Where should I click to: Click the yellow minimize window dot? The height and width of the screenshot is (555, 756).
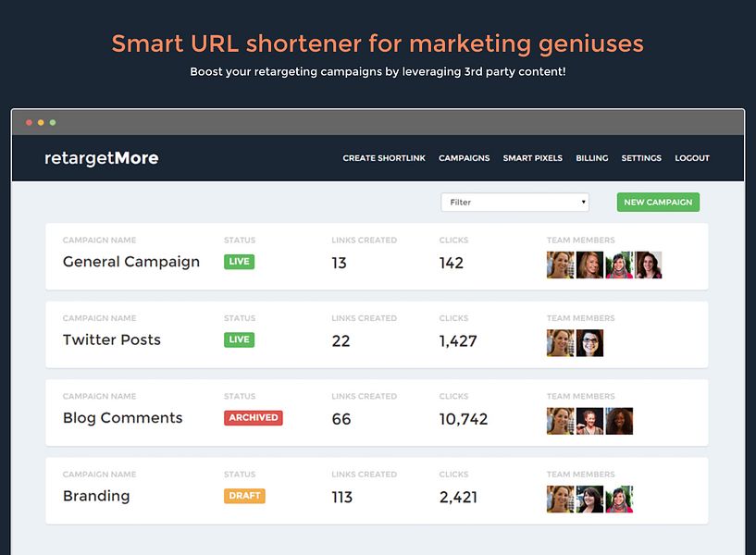tap(41, 123)
